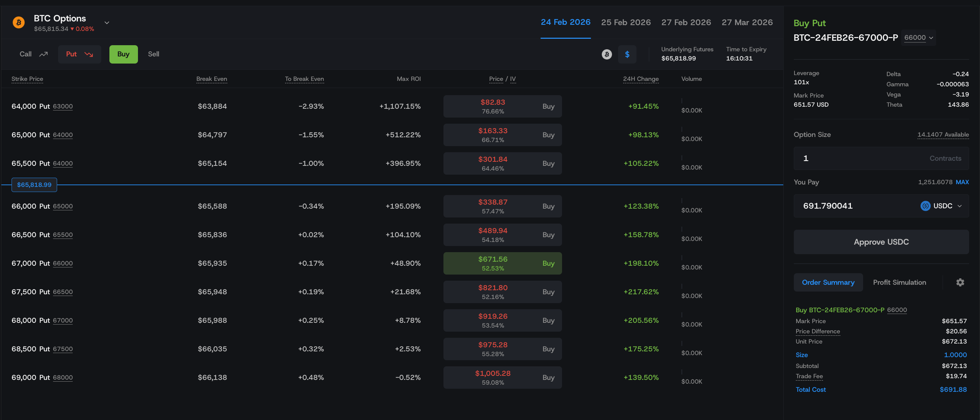Toggle order side to Sell
980x420 pixels.
(x=153, y=54)
